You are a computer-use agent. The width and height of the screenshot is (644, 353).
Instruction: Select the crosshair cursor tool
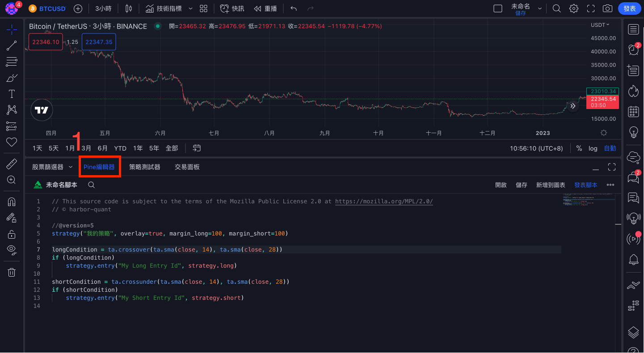(12, 30)
